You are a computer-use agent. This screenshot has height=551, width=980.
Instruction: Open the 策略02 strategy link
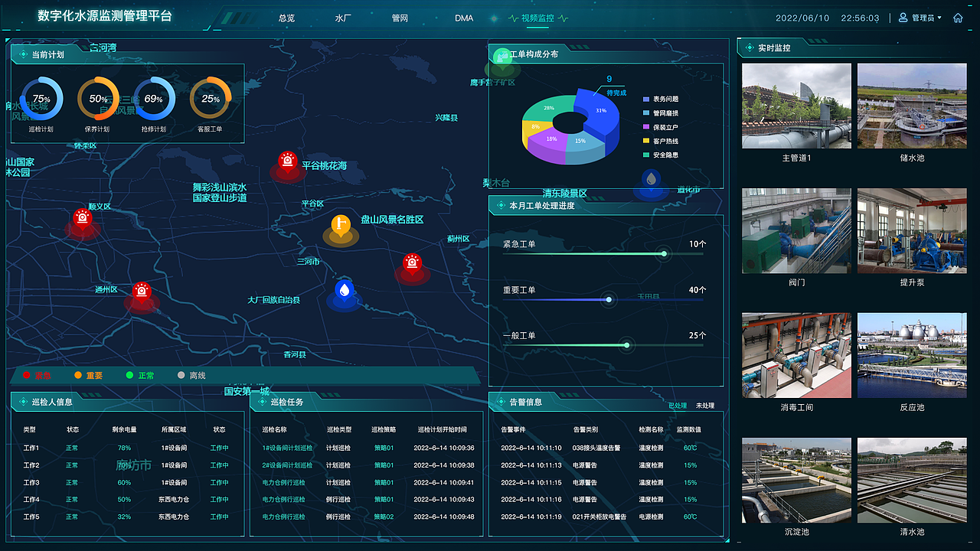click(384, 517)
